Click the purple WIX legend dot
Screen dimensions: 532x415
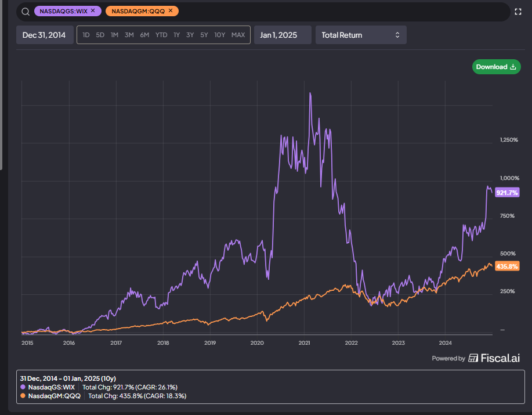pos(23,387)
